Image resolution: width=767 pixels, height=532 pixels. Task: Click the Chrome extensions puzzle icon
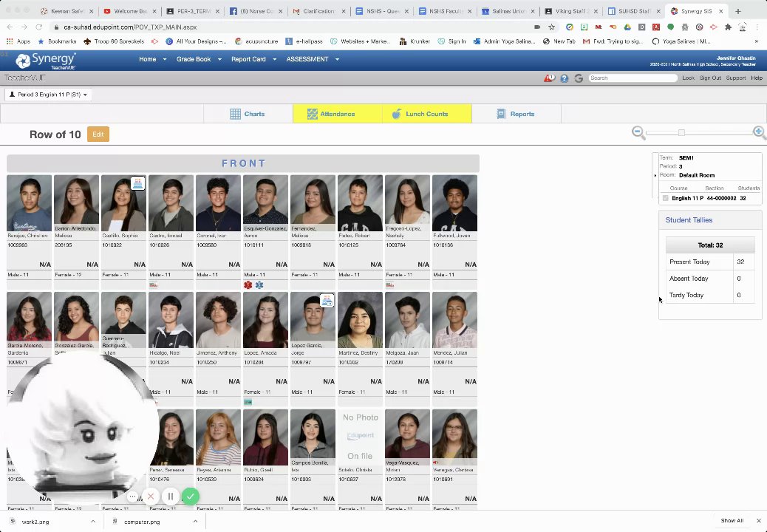728,27
